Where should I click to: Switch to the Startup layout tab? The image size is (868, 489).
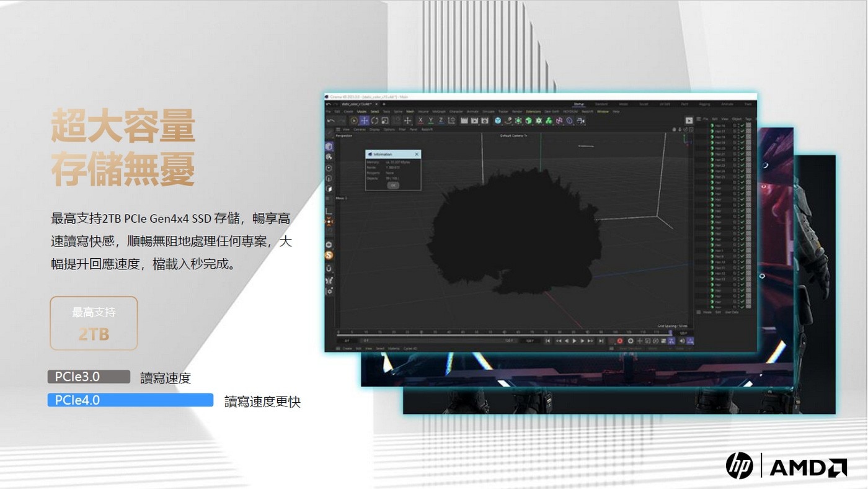point(578,104)
